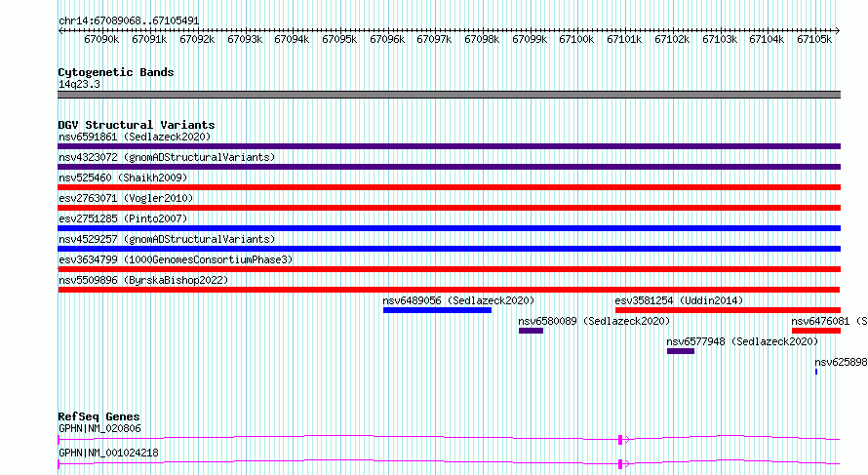Viewport: 868px width, 475px height.
Task: Click the blue bar under esv2751285
Action: pos(449,228)
